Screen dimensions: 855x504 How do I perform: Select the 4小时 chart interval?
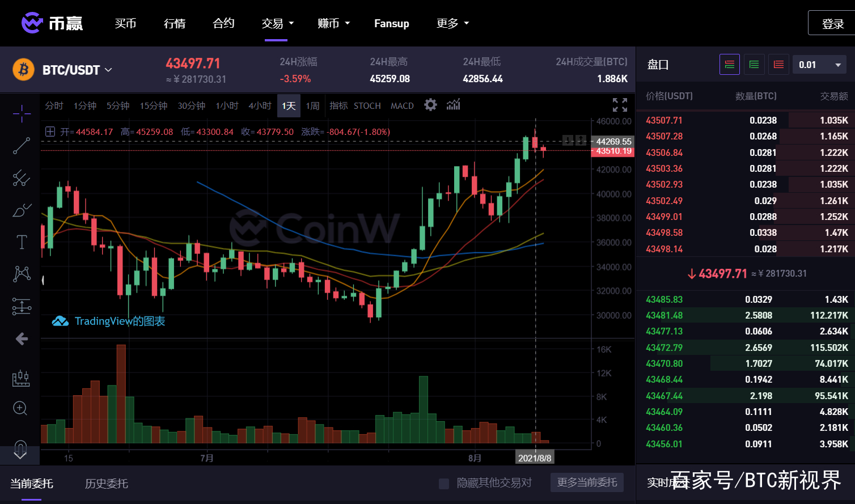tap(260, 106)
